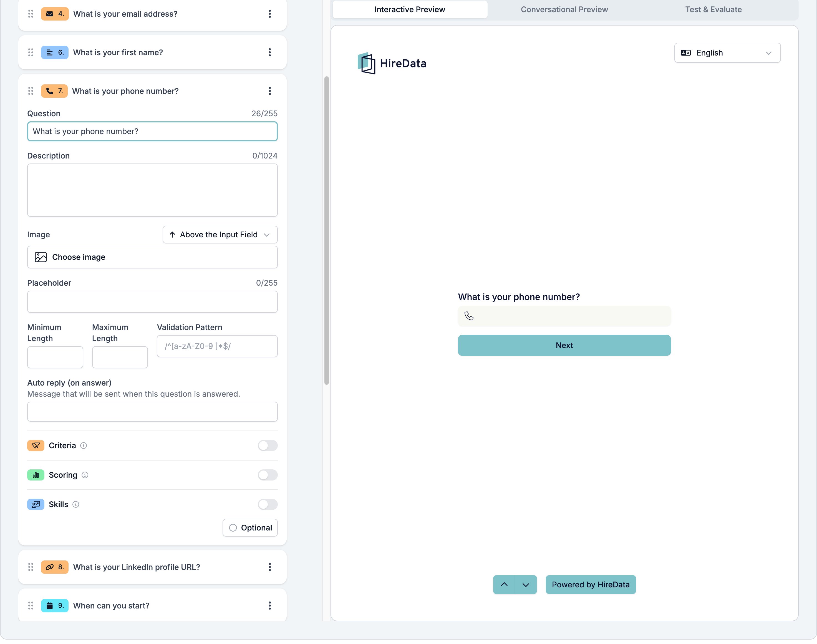Click the Criteria filter icon
Viewport: 817px width, 644px height.
click(36, 446)
